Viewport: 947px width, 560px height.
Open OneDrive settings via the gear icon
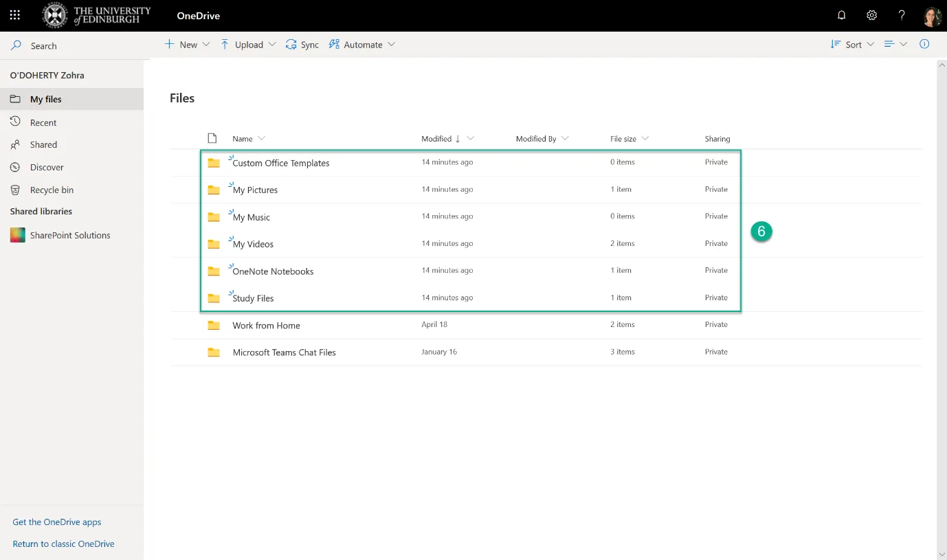click(871, 14)
